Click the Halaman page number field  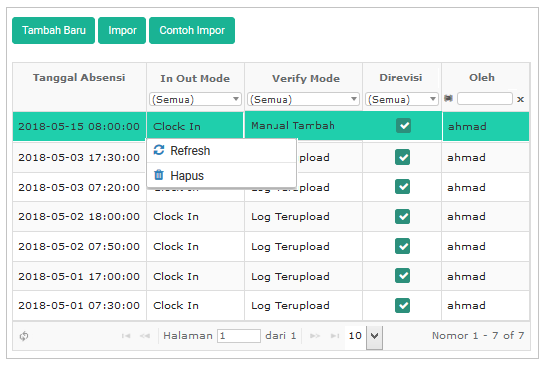pos(239,336)
